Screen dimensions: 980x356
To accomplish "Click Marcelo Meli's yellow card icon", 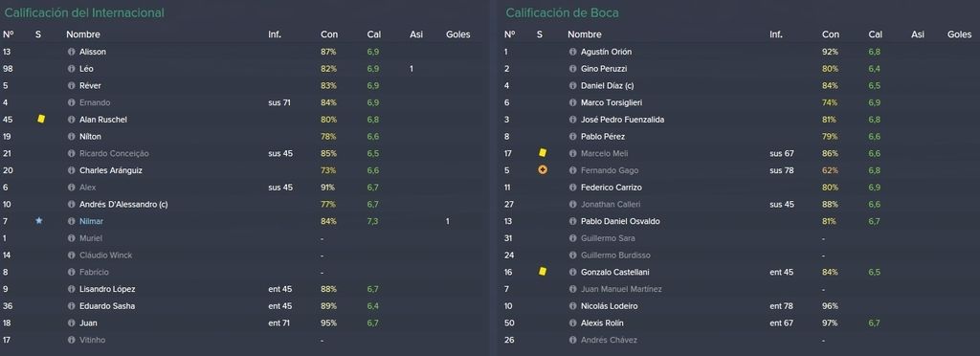I will 543,152.
